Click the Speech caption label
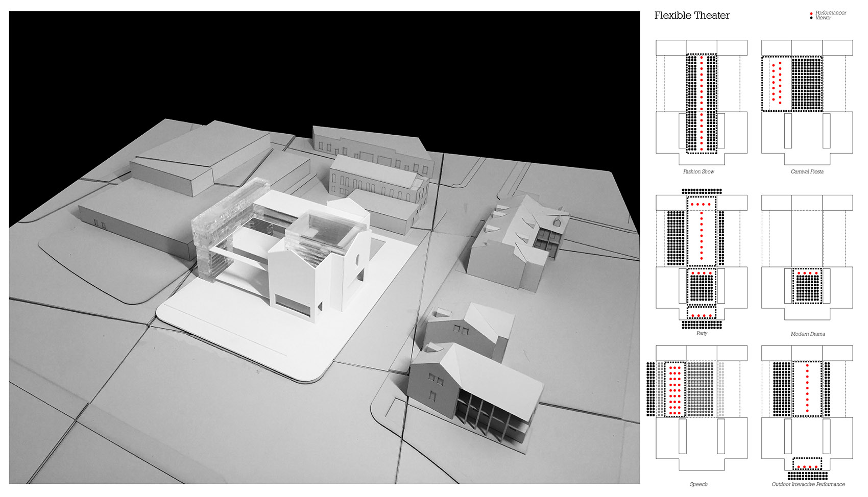This screenshot has height=497, width=868. pyautogui.click(x=698, y=484)
